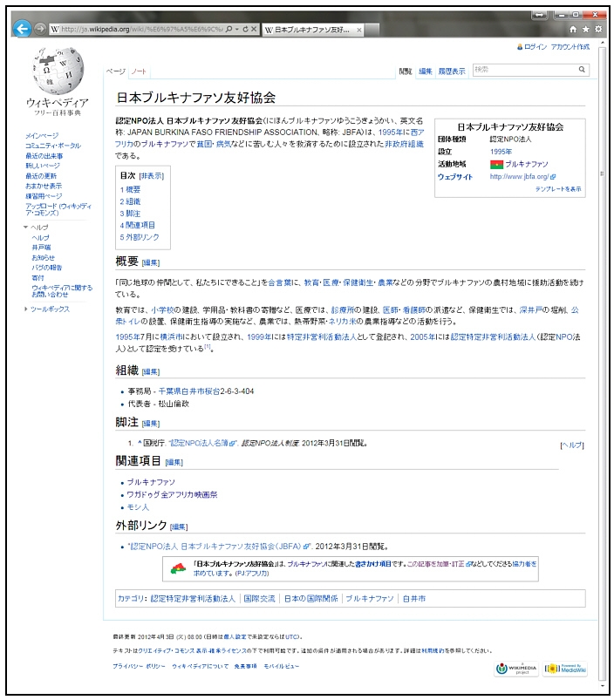Screen dimensions: 614x700
Task: Hide table of contents via 非表示 toggle
Action: [x=151, y=176]
